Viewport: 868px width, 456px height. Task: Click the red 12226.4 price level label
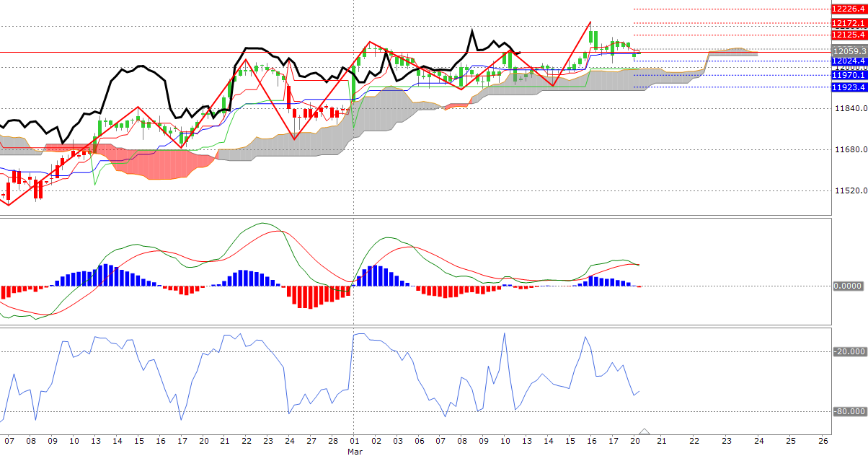[849, 9]
